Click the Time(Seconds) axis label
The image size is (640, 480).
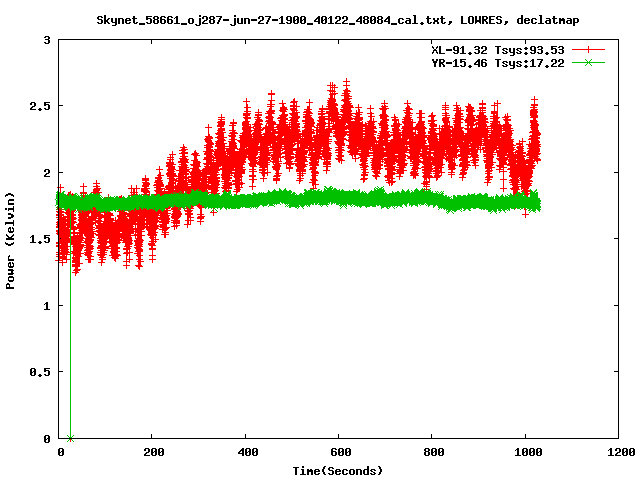coord(338,471)
